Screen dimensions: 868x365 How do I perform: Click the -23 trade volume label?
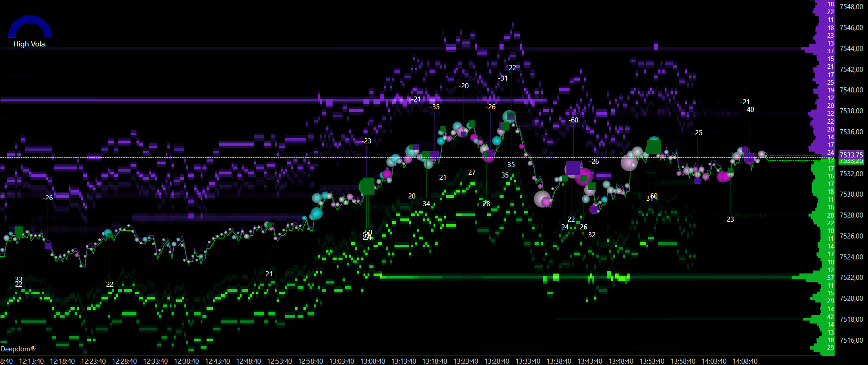pyautogui.click(x=366, y=141)
